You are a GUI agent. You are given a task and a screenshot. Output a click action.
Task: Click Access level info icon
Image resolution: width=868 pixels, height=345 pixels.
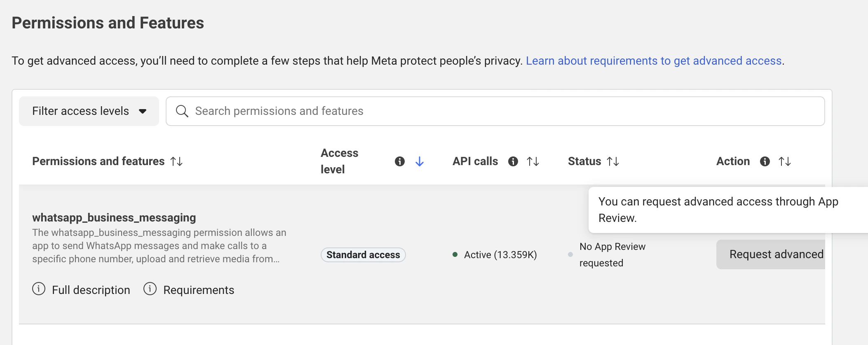pos(400,161)
